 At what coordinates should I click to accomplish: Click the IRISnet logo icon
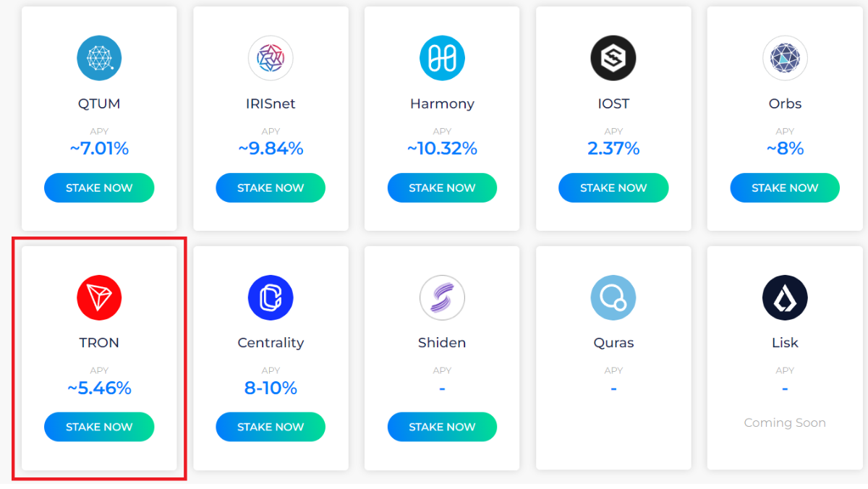click(271, 58)
